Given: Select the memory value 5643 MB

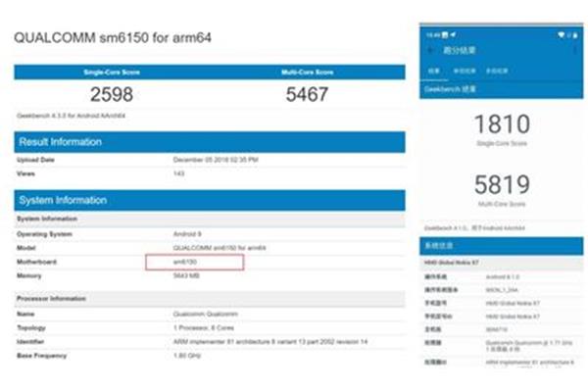Looking at the screenshot, I should pyautogui.click(x=186, y=275).
